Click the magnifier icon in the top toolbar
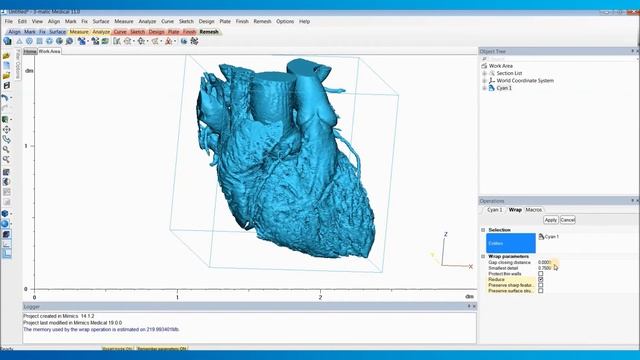 [x=69, y=41]
